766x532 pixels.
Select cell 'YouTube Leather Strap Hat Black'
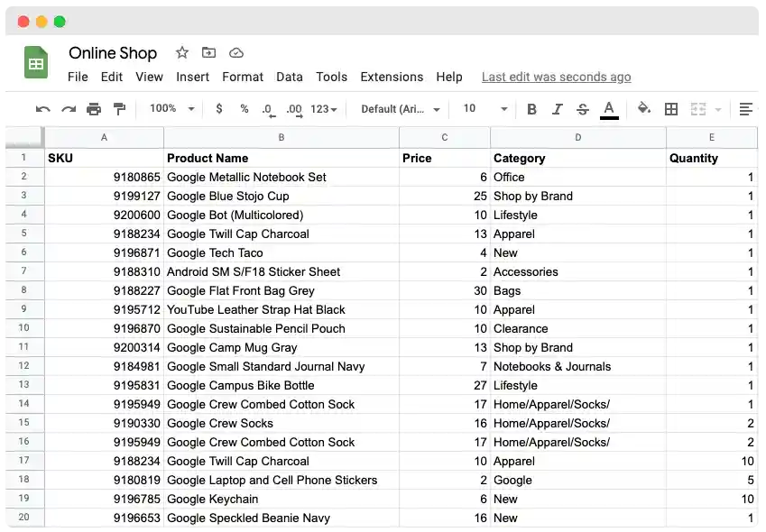[x=281, y=310]
